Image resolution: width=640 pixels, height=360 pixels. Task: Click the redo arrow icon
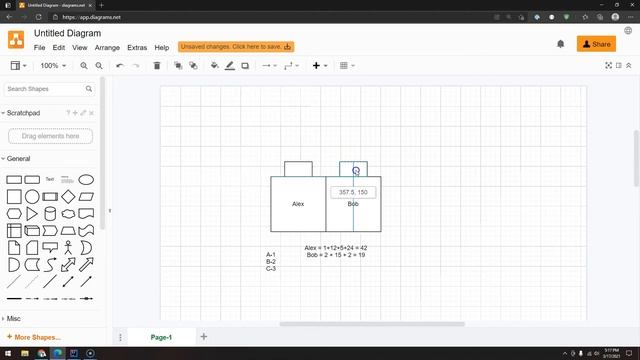[136, 66]
